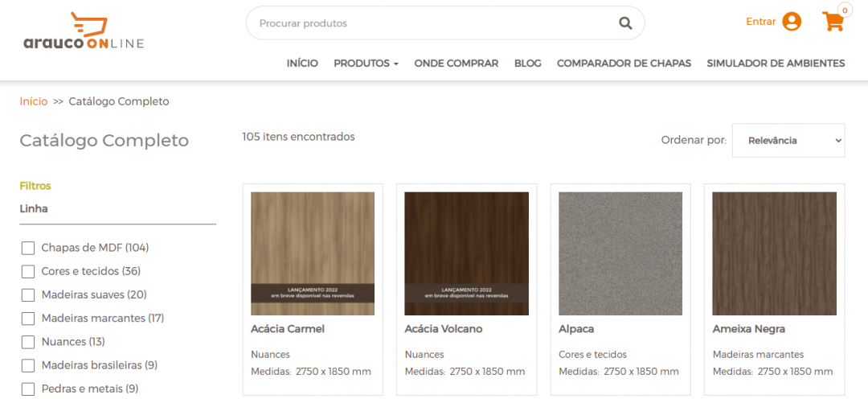
Task: Open ONDE COMPRAR page
Action: (457, 64)
